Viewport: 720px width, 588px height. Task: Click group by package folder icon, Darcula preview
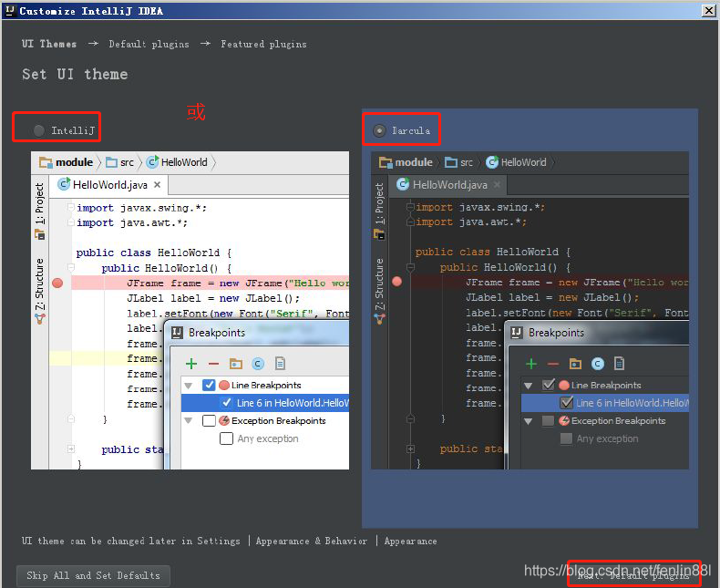pos(575,364)
